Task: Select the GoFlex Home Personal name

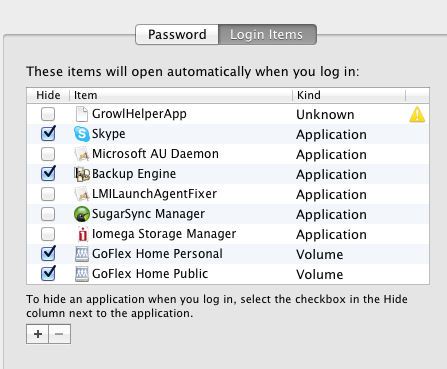Action: point(157,254)
